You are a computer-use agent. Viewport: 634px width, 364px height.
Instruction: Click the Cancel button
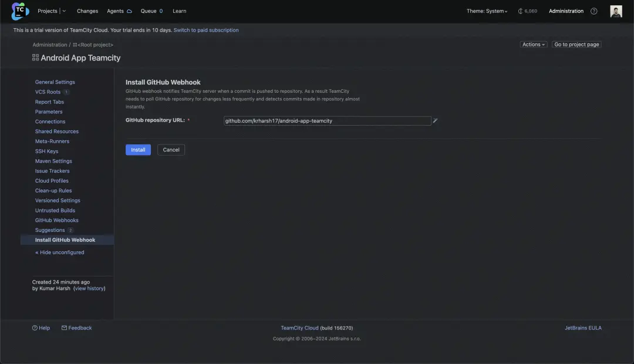pyautogui.click(x=171, y=150)
